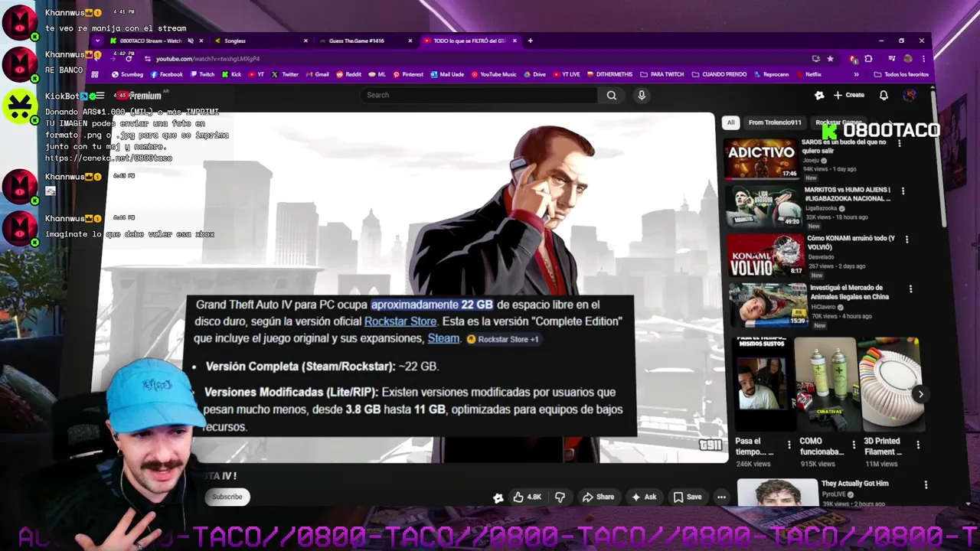Click the YouTube search magnifier icon
Image resolution: width=980 pixels, height=551 pixels.
[611, 95]
